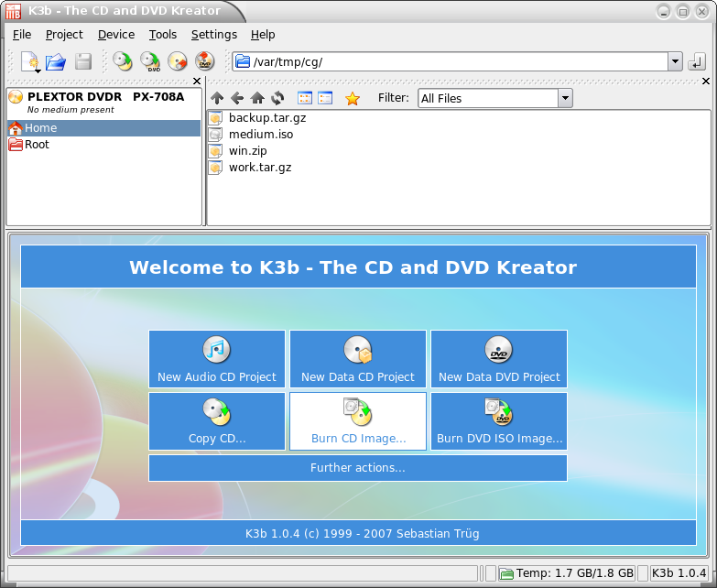This screenshot has height=588, width=717.
Task: Click the Format DVD toolbar icon
Action: 204,61
